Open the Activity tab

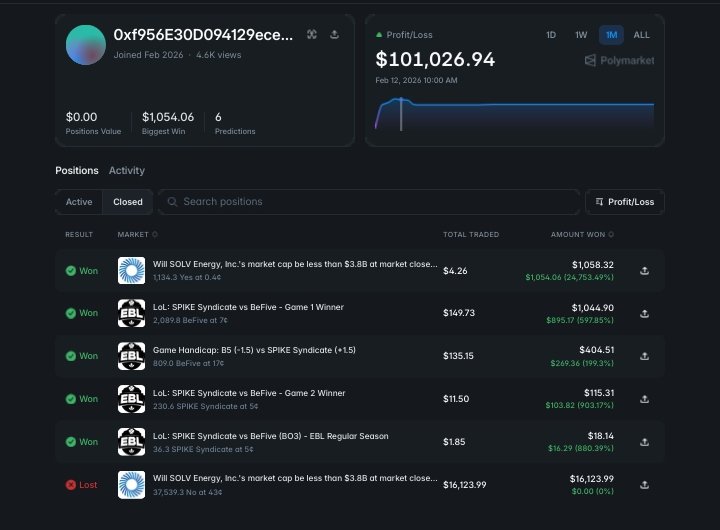click(x=127, y=170)
